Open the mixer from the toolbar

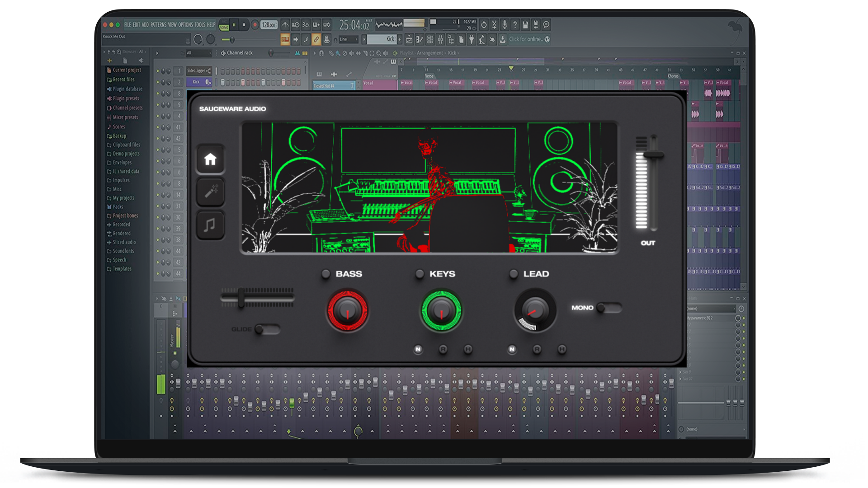click(440, 40)
